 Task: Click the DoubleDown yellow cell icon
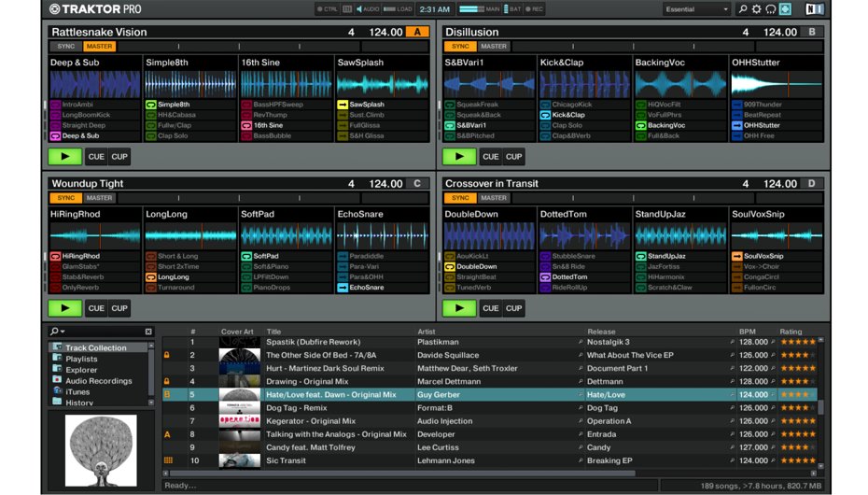pyautogui.click(x=450, y=267)
